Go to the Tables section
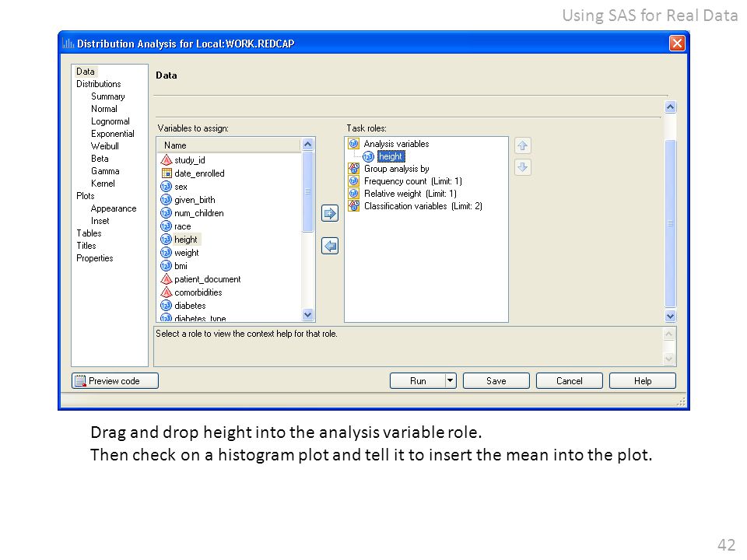Screen dimensions: 747x560 89,233
